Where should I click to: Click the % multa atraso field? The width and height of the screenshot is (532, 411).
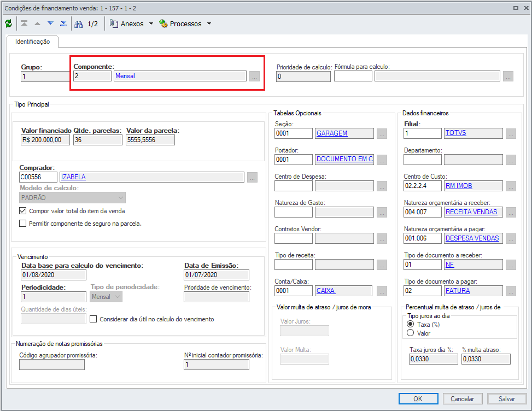tap(486, 359)
